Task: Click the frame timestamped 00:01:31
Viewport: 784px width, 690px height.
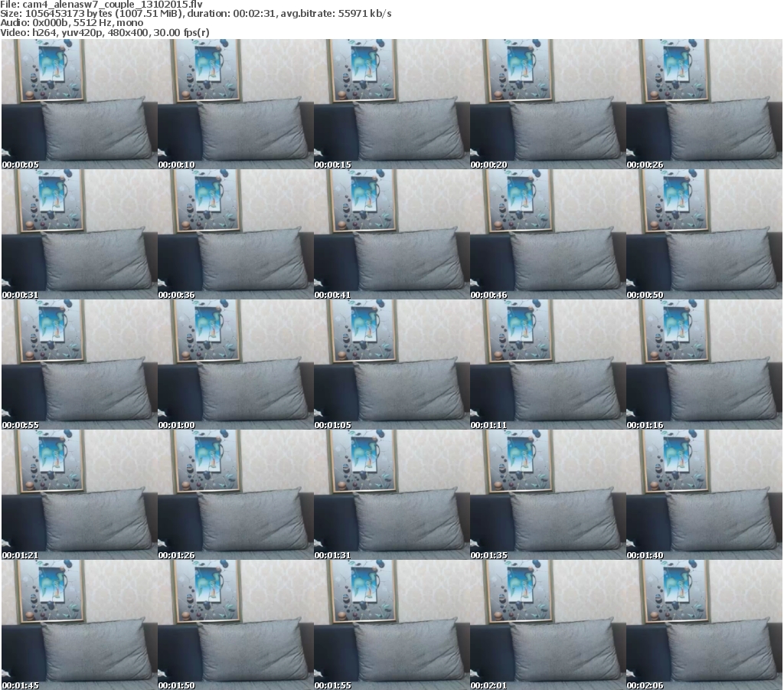Action: (391, 495)
